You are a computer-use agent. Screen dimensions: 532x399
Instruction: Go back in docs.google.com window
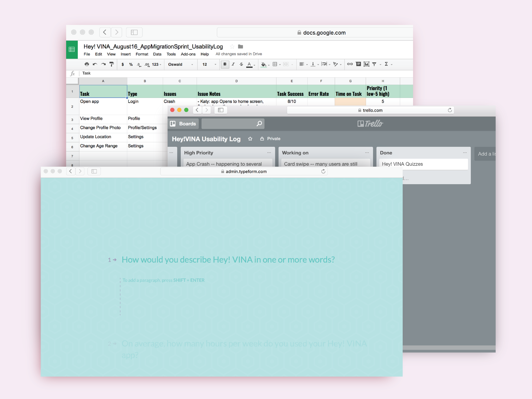105,32
